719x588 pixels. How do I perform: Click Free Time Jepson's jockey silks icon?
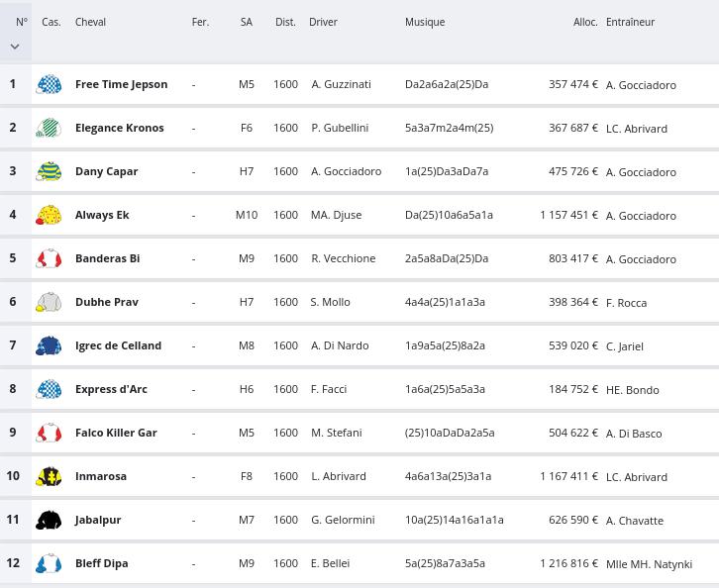point(49,85)
